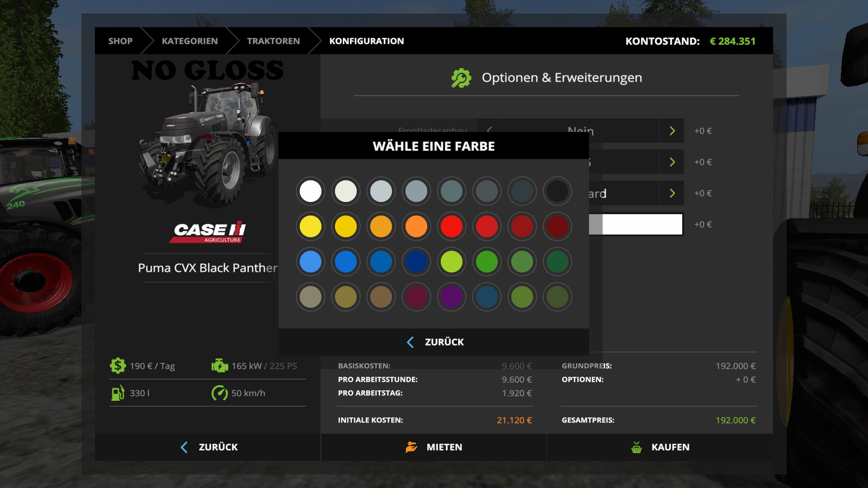Viewport: 868px width, 488px height.
Task: Click next arrow on the third option row
Action: point(672,193)
